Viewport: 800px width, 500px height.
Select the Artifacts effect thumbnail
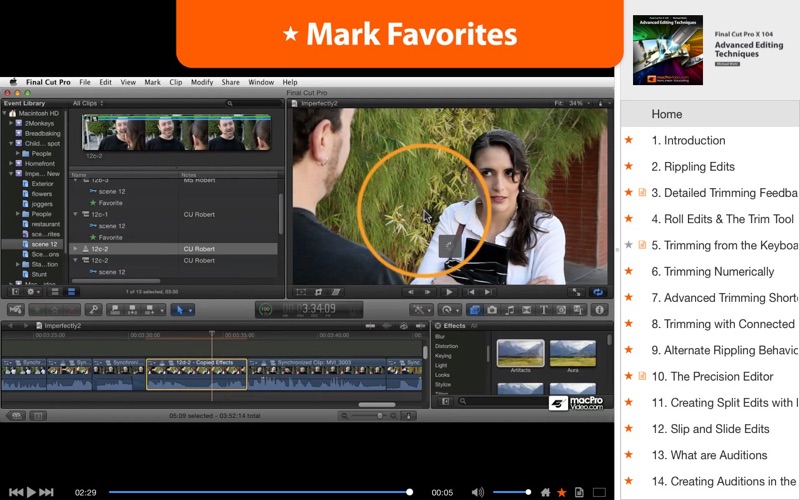point(520,353)
